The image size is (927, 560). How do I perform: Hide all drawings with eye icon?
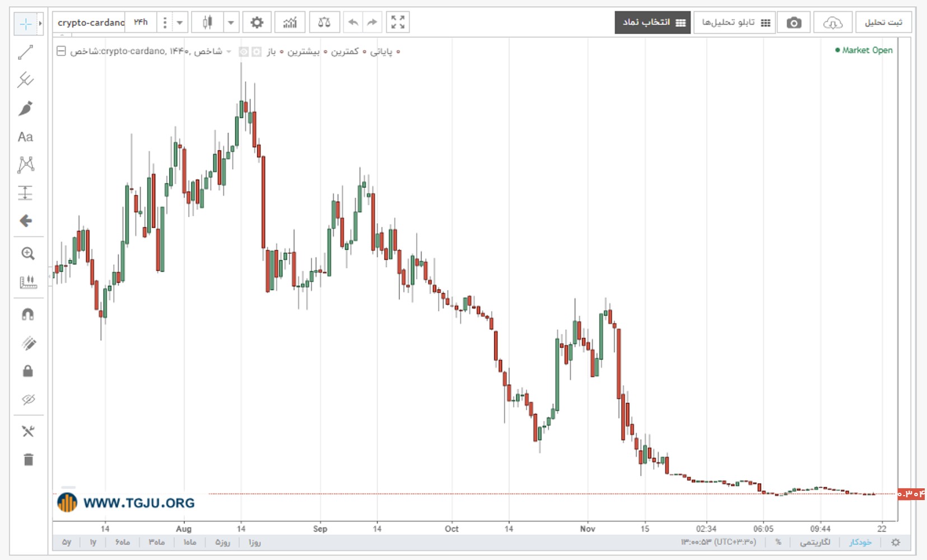(x=27, y=399)
